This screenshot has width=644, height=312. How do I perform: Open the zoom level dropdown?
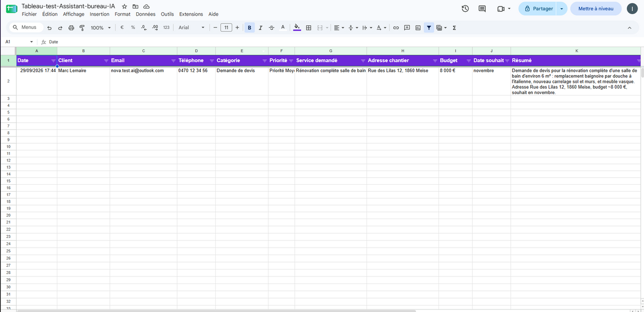click(x=101, y=27)
